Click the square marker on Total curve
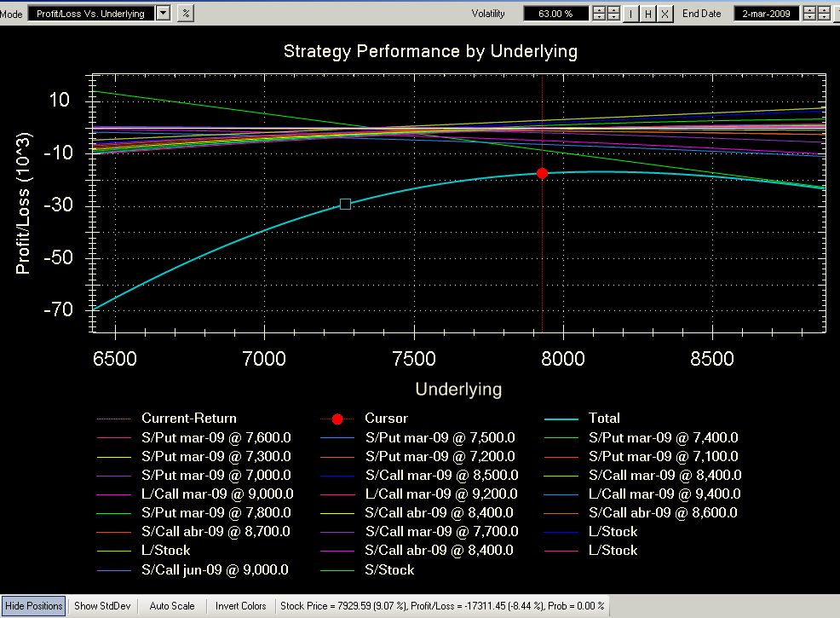Viewport: 840px width, 618px height. [345, 204]
